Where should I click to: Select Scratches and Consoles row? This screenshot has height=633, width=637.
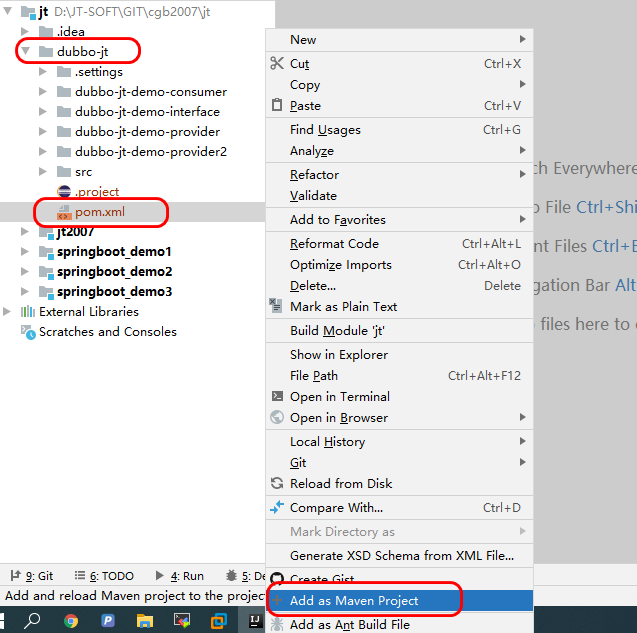coord(132,332)
